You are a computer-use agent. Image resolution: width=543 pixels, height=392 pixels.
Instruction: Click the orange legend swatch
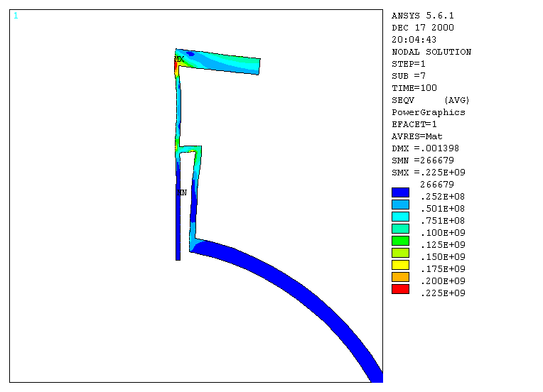400,277
